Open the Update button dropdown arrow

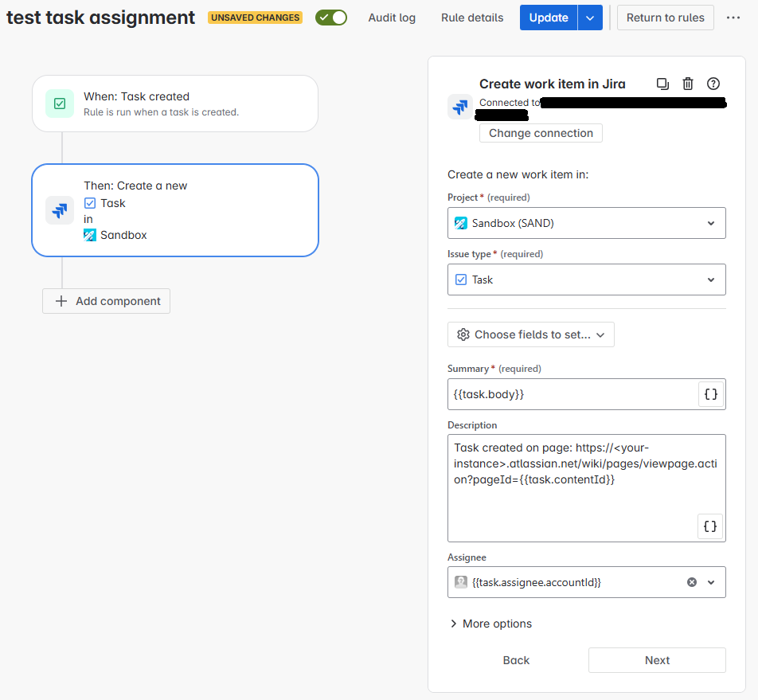click(x=590, y=18)
